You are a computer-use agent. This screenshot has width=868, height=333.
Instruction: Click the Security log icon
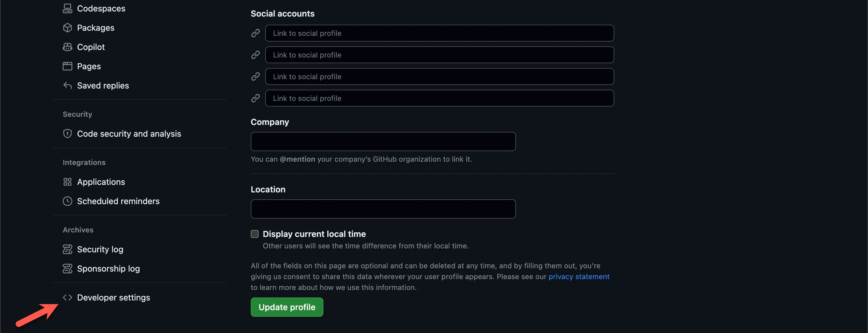click(68, 249)
